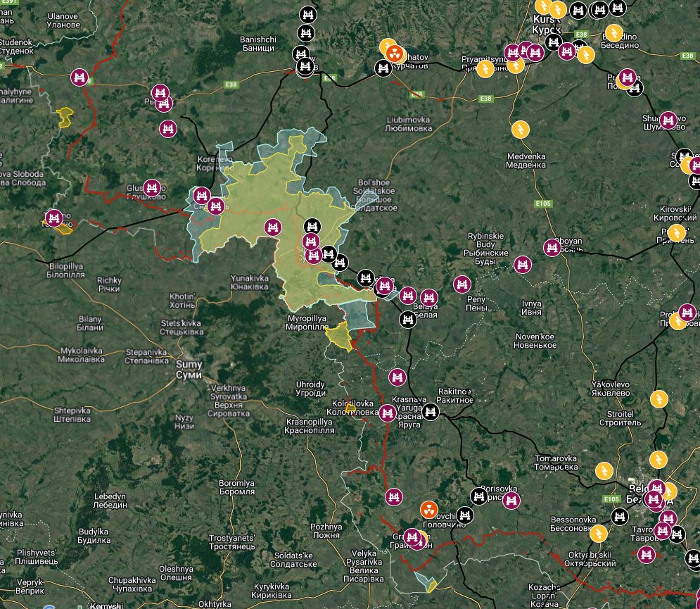Click the lightning icon east of Yakovlevo

[659, 399]
